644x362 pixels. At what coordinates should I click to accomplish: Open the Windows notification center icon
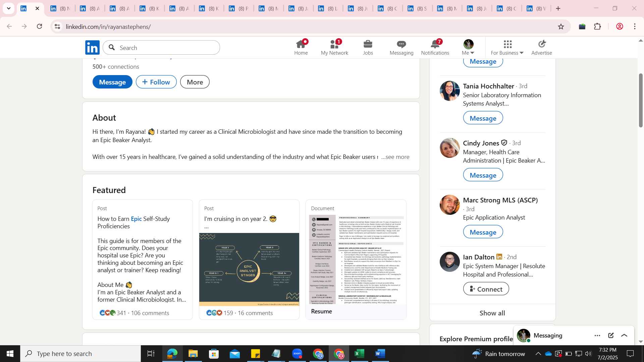pyautogui.click(x=630, y=354)
